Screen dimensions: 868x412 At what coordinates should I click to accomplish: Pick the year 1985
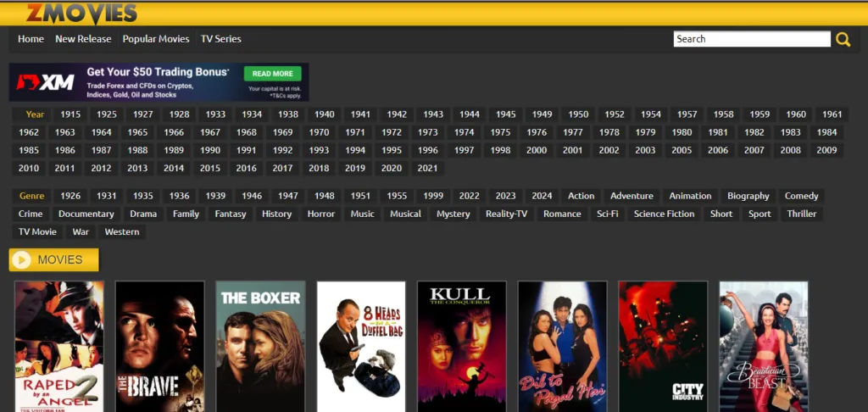(x=29, y=150)
